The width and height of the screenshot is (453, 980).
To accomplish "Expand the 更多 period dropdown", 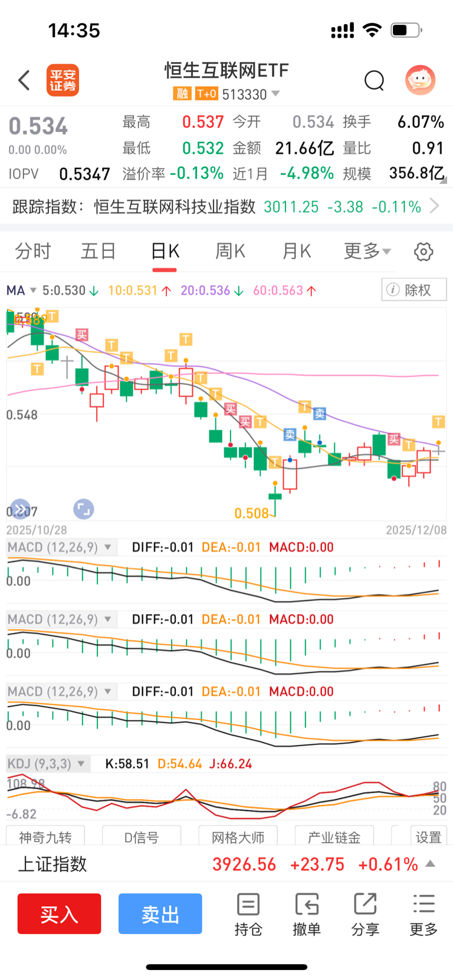I will (367, 252).
